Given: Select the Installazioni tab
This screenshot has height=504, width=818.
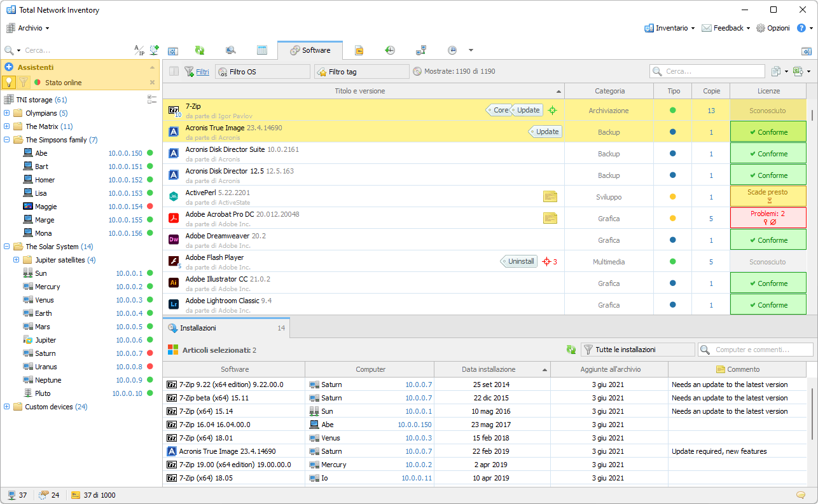Looking at the screenshot, I should click(x=198, y=328).
